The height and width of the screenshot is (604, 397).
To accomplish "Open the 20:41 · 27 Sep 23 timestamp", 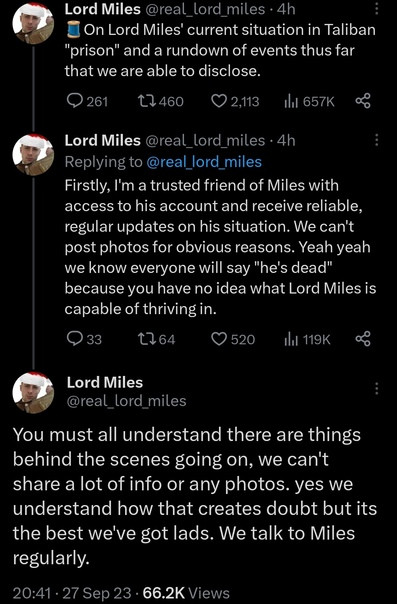I will tap(72, 593).
